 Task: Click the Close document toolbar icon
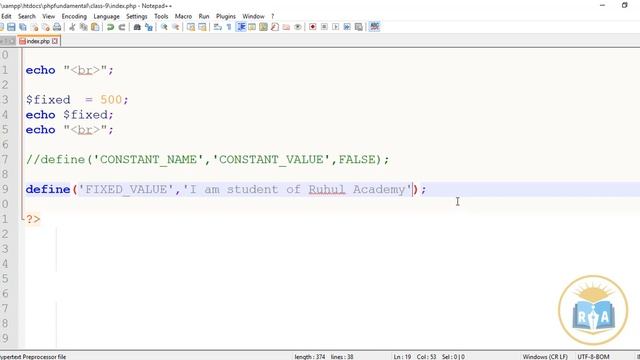click(x=34, y=27)
